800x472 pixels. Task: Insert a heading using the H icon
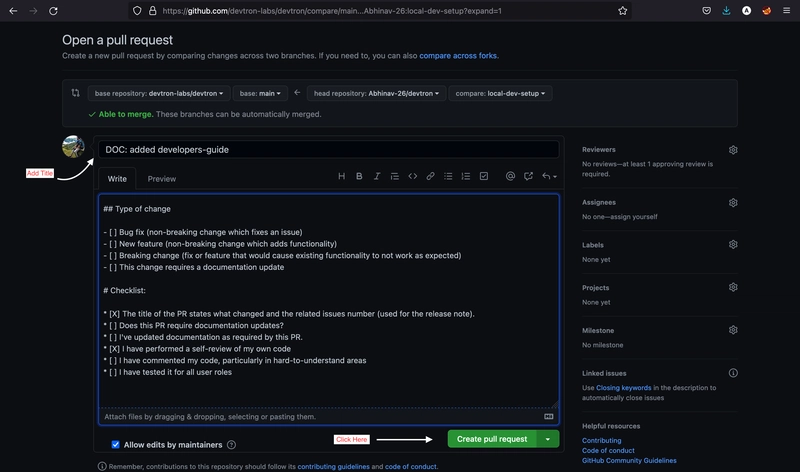(341, 176)
